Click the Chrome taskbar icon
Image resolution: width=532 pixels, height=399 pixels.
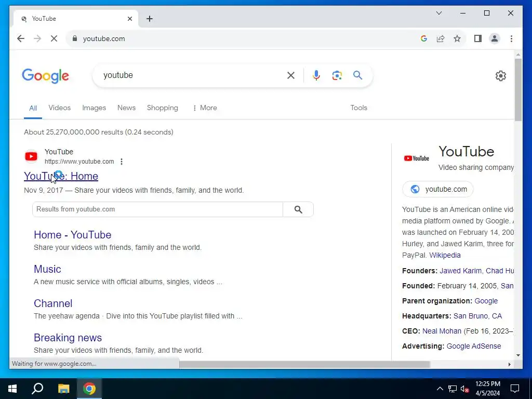tap(89, 389)
